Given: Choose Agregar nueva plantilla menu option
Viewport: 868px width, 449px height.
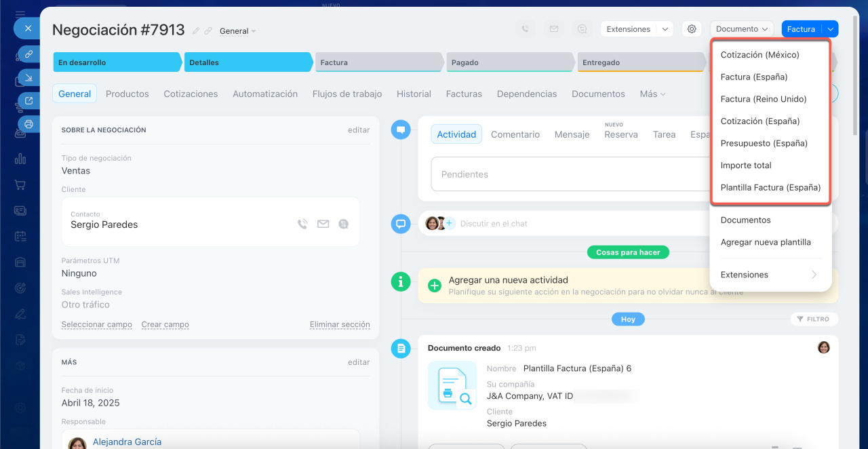Looking at the screenshot, I should [766, 242].
